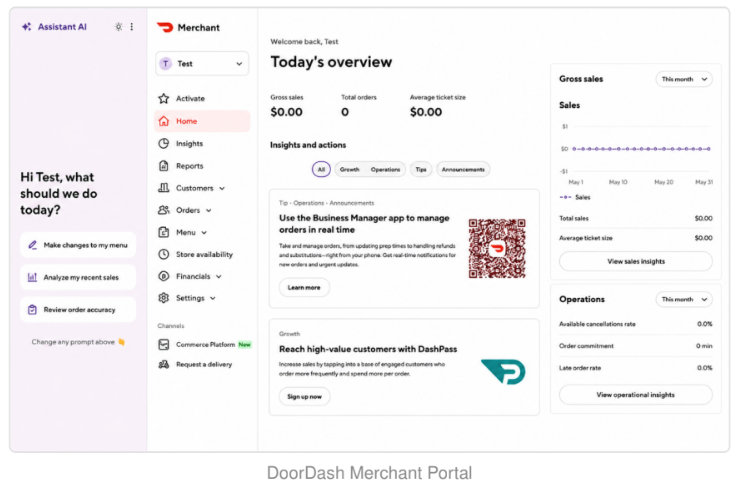The image size is (738, 490).
Task: Click the Commerce Platform icon
Action: (x=163, y=345)
